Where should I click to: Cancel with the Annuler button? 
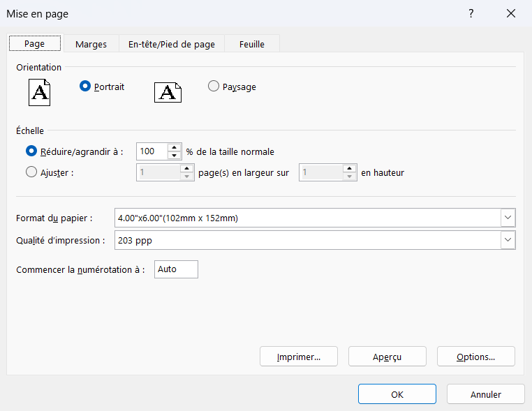coord(485,394)
